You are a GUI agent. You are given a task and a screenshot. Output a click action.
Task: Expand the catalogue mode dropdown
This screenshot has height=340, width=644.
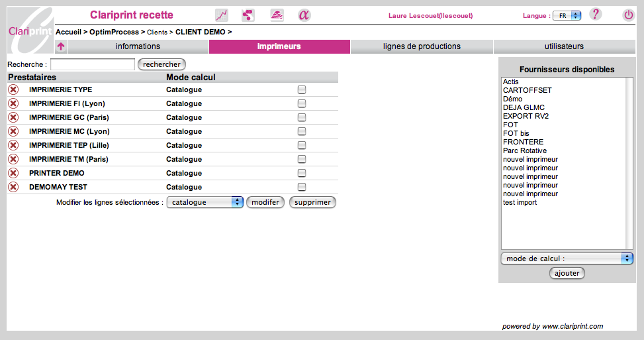pyautogui.click(x=205, y=202)
